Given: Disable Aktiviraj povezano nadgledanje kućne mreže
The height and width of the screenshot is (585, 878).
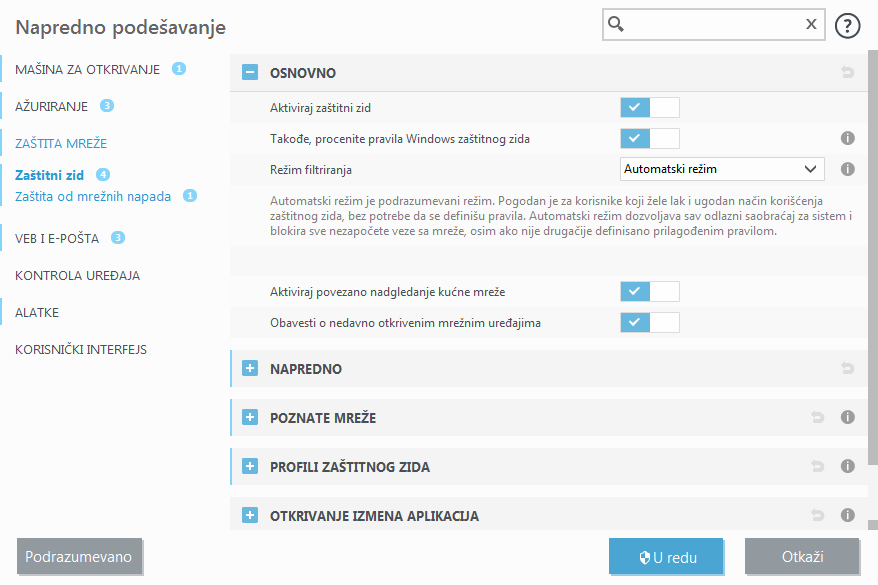Looking at the screenshot, I should [649, 291].
